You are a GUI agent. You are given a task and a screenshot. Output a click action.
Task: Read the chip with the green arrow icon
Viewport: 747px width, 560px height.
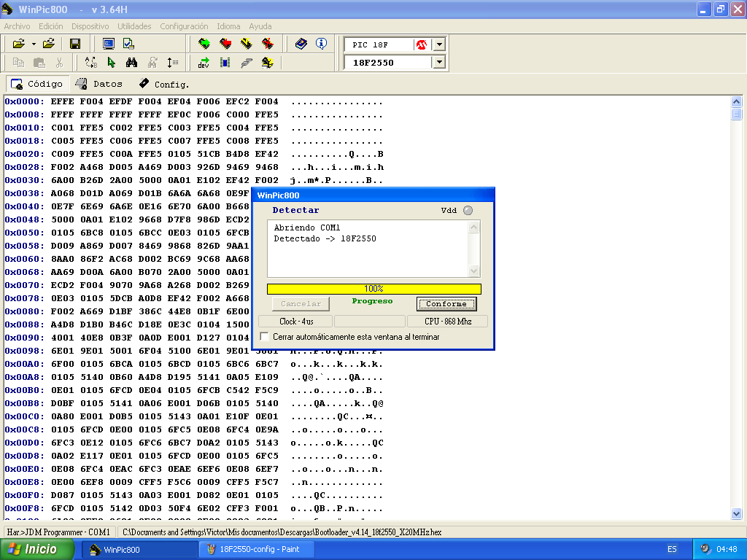click(204, 44)
